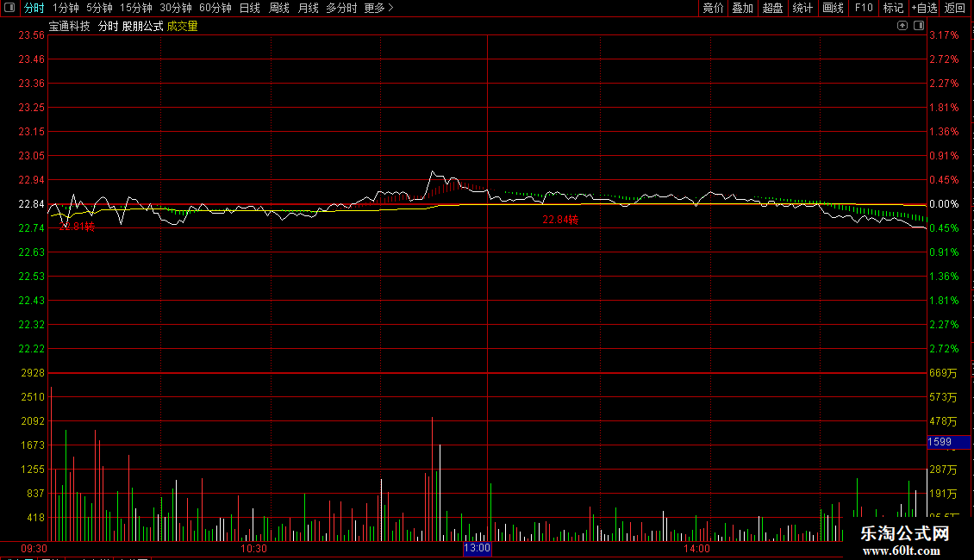Open the 月线 monthly chart
This screenshot has width=974, height=560.
click(308, 8)
